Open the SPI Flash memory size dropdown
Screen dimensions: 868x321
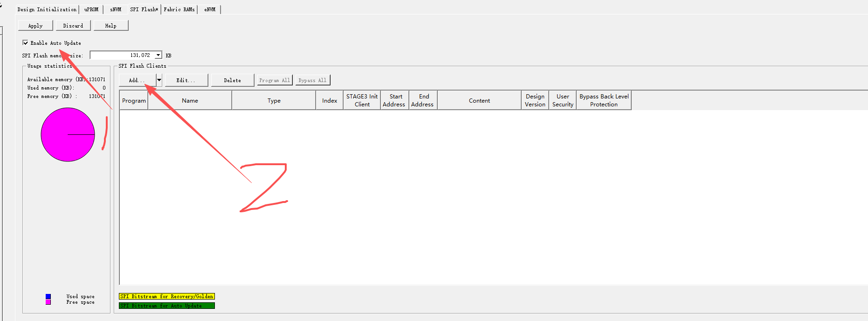[158, 55]
